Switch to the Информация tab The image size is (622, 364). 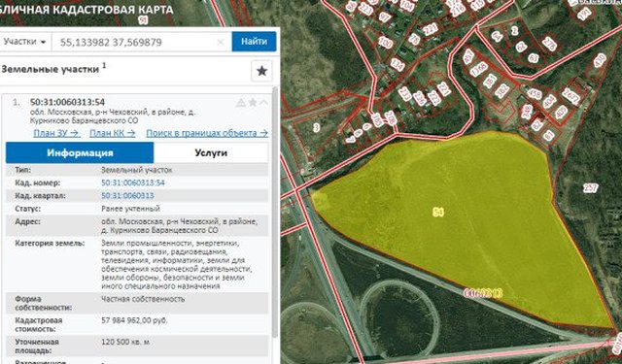point(80,153)
